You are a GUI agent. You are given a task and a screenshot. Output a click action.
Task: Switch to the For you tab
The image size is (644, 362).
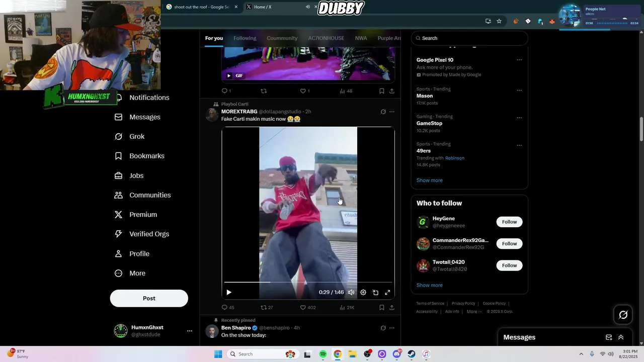[x=214, y=38]
